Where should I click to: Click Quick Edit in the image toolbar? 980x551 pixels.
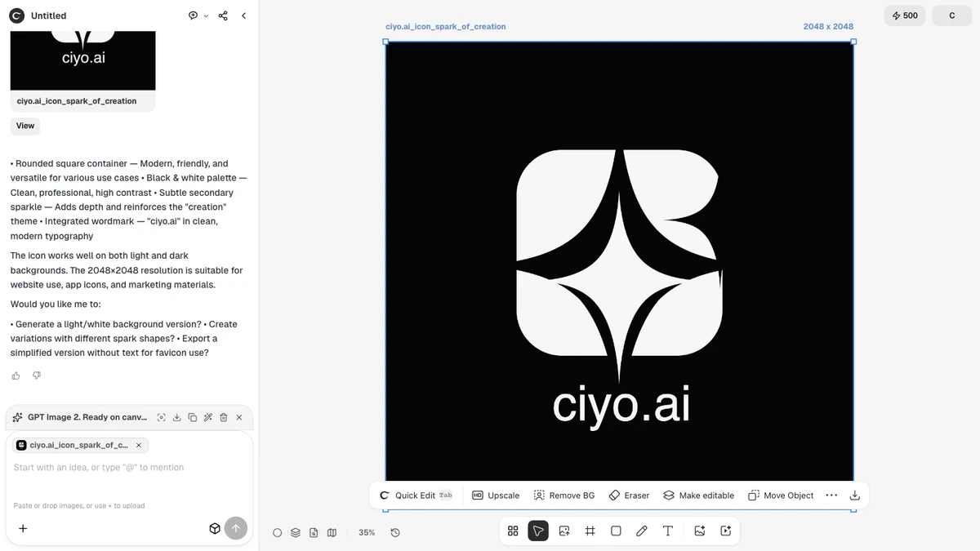(x=416, y=495)
